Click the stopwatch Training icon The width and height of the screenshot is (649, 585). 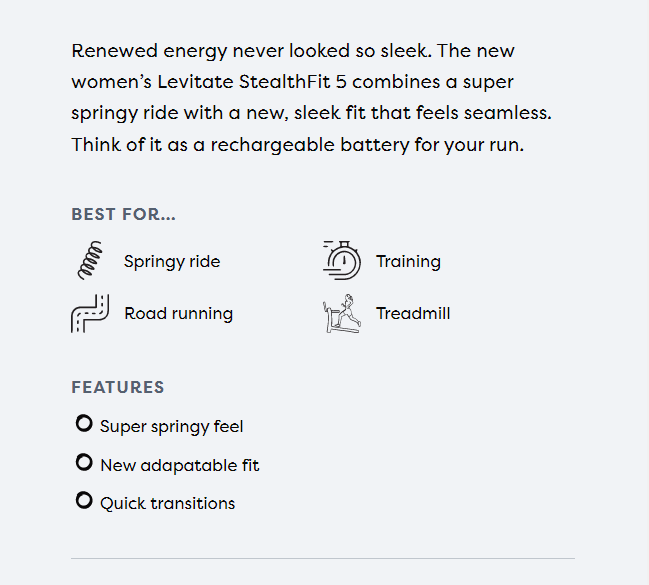point(342,260)
